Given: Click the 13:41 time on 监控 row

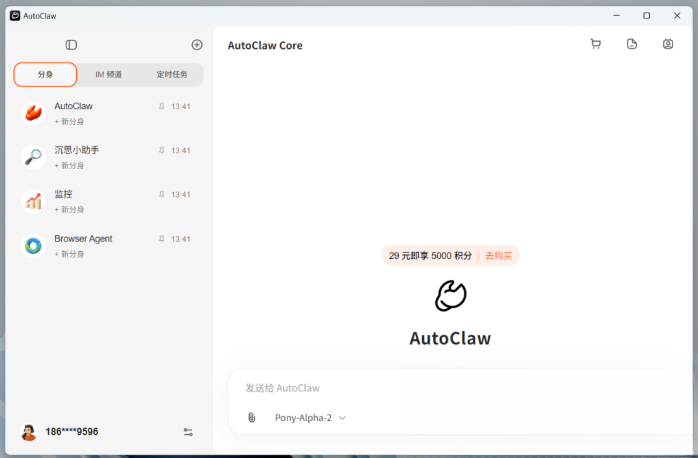Looking at the screenshot, I should (x=181, y=195).
